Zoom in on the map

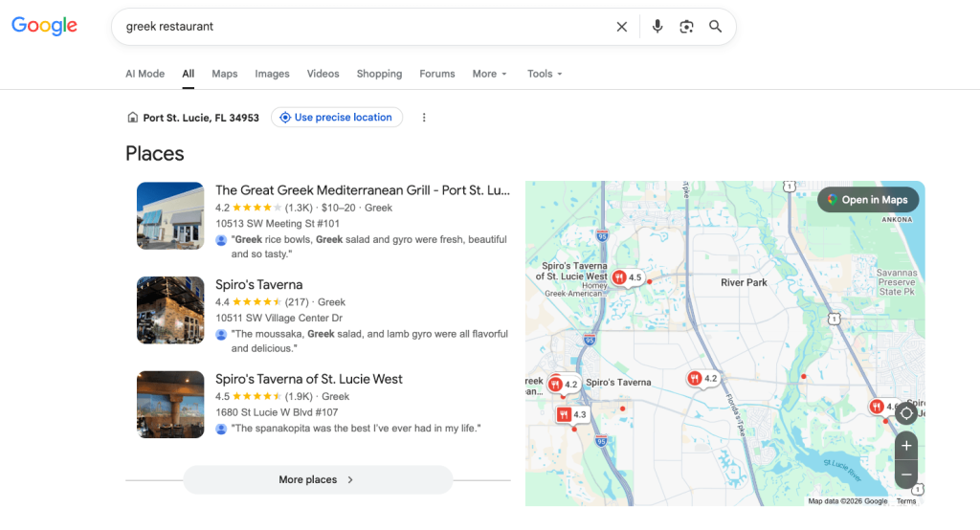906,446
